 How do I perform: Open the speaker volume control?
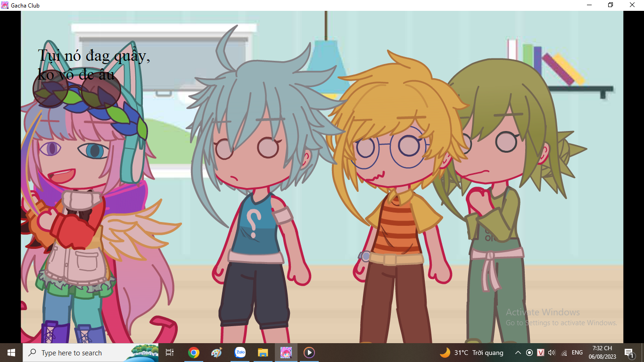click(552, 353)
